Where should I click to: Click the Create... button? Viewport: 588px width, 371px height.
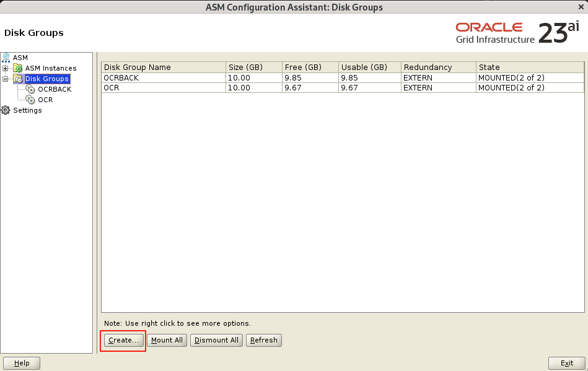pyautogui.click(x=123, y=340)
